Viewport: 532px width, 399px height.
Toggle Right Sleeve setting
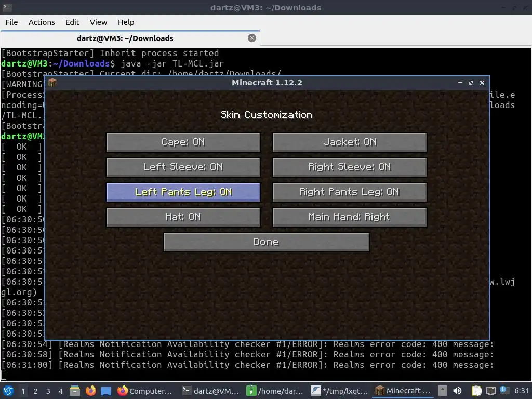pyautogui.click(x=350, y=167)
